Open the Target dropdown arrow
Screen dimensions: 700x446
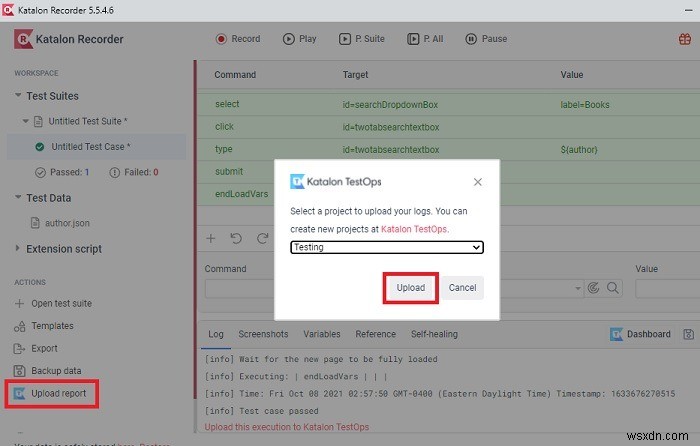tap(578, 288)
